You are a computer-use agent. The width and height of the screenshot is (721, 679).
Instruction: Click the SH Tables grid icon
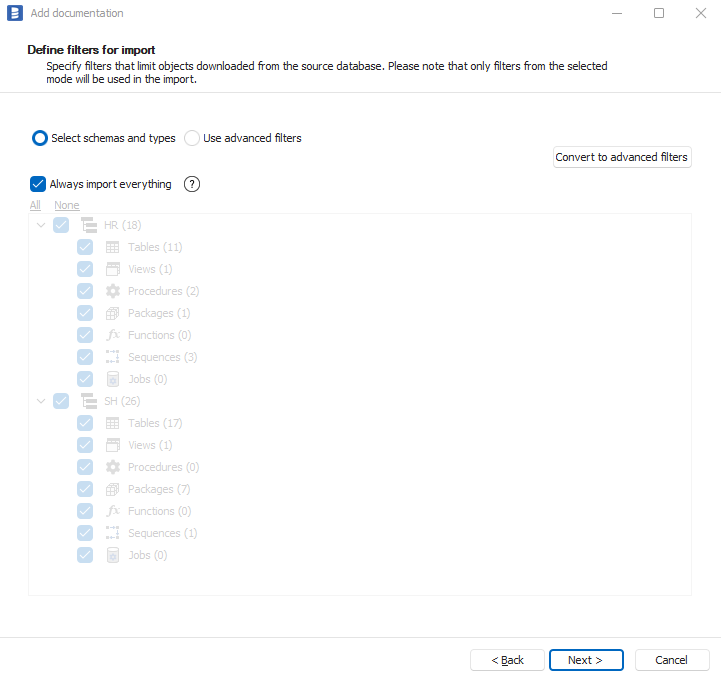113,423
